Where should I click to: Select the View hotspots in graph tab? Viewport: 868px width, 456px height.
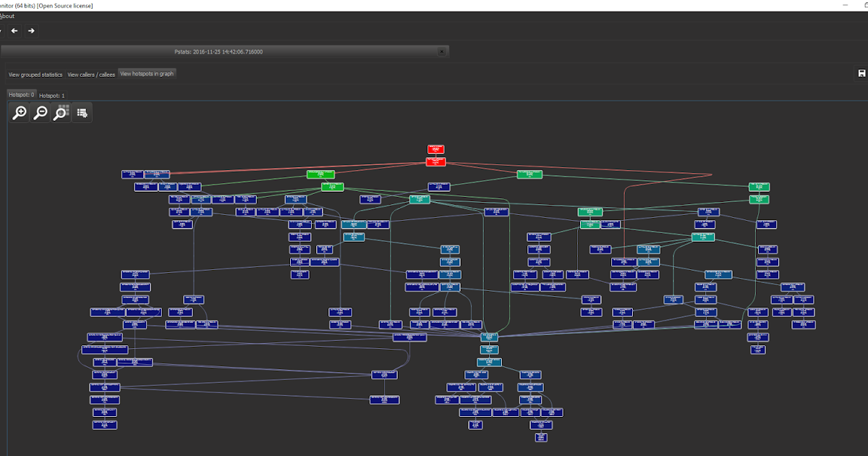point(146,73)
